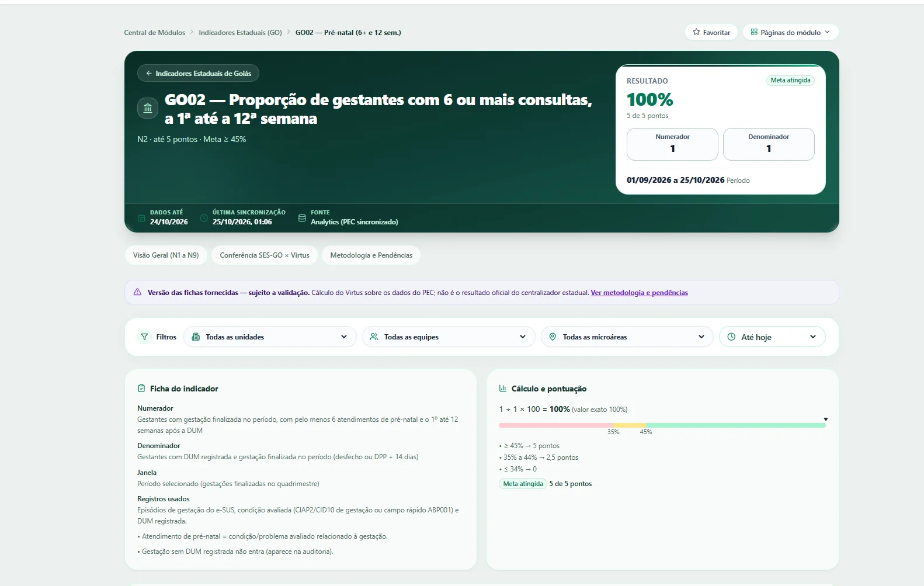The image size is (924, 586).
Task: Click Ver metodologia e pendências link
Action: (639, 293)
